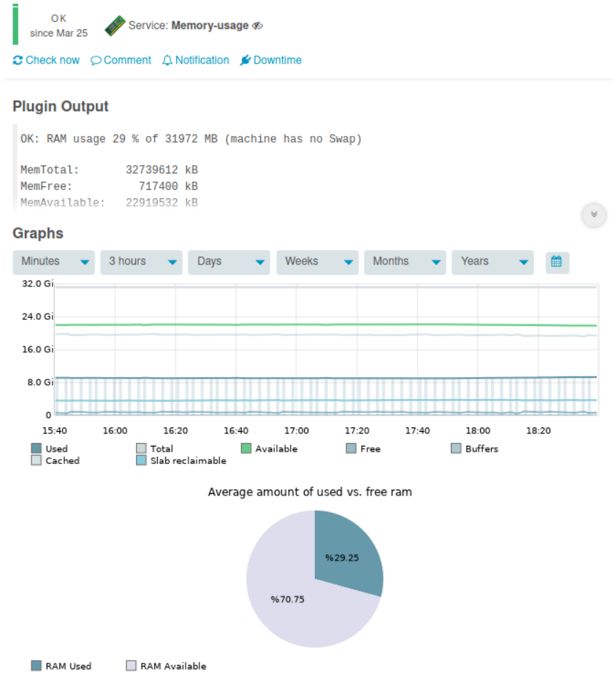Toggle the Total series legend swatch
The height and width of the screenshot is (684, 616).
pyautogui.click(x=141, y=449)
